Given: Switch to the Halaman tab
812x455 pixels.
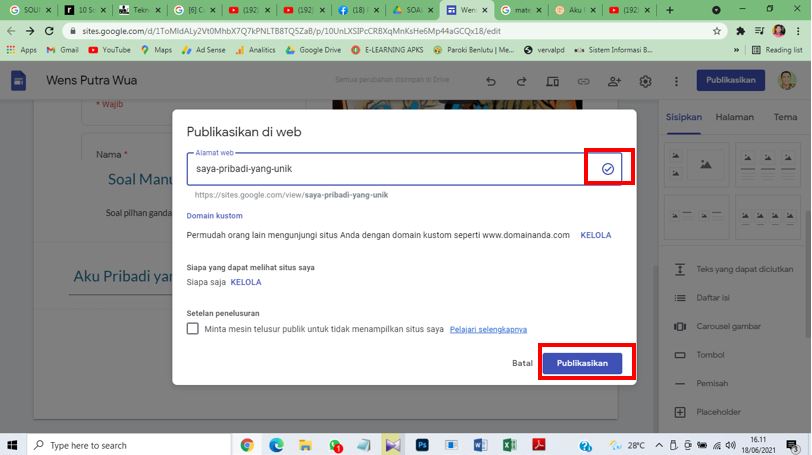Looking at the screenshot, I should tap(734, 117).
